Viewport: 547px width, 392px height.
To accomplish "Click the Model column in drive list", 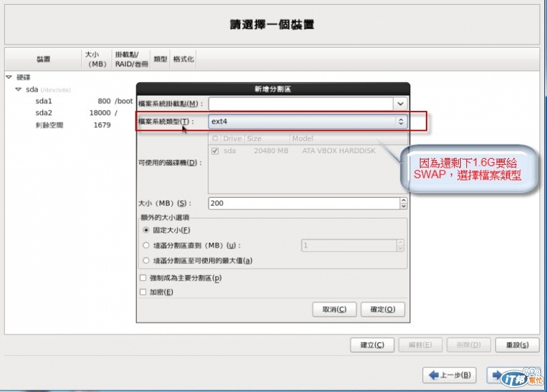I will point(348,139).
